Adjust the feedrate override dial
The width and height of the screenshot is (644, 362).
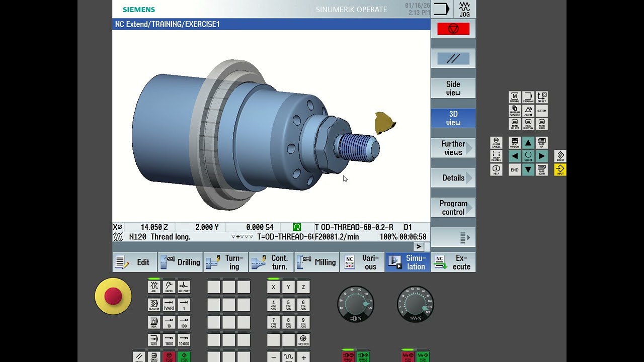415,304
